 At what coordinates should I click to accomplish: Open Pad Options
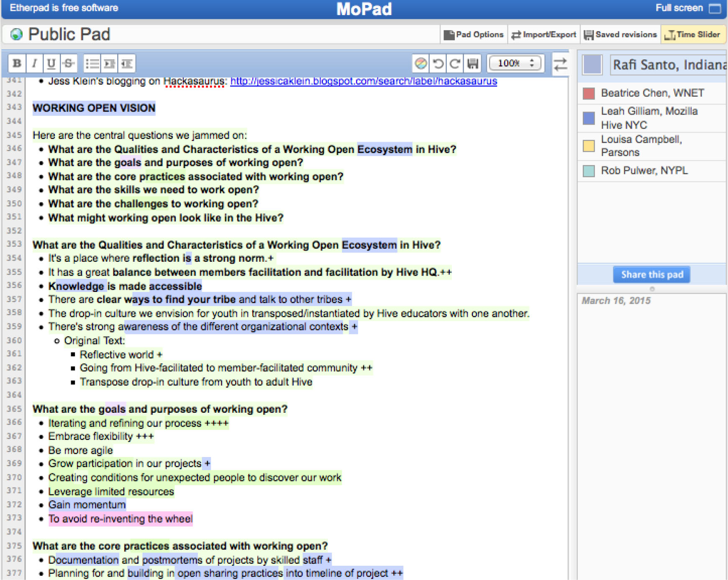pyautogui.click(x=474, y=35)
